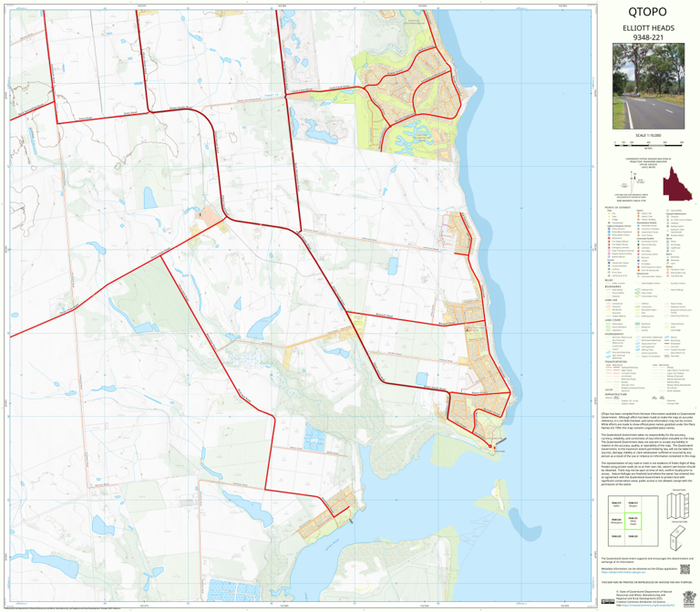The height and width of the screenshot is (612, 700).
Task: Select the top-left tile in the adjoining sheets index
Action: click(616, 504)
